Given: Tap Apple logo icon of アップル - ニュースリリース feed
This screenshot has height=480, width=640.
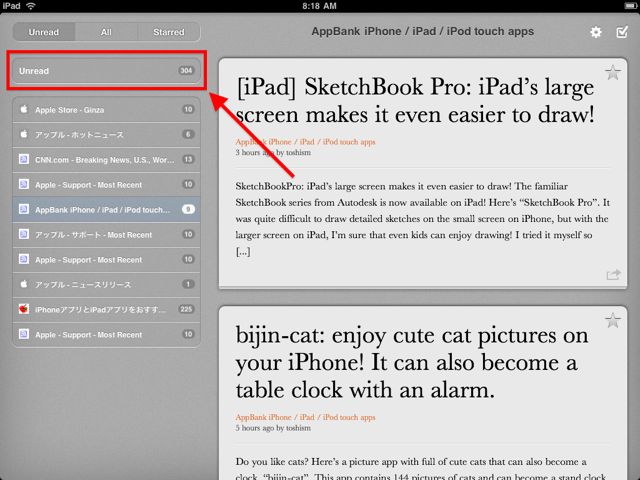Looking at the screenshot, I should (x=24, y=284).
